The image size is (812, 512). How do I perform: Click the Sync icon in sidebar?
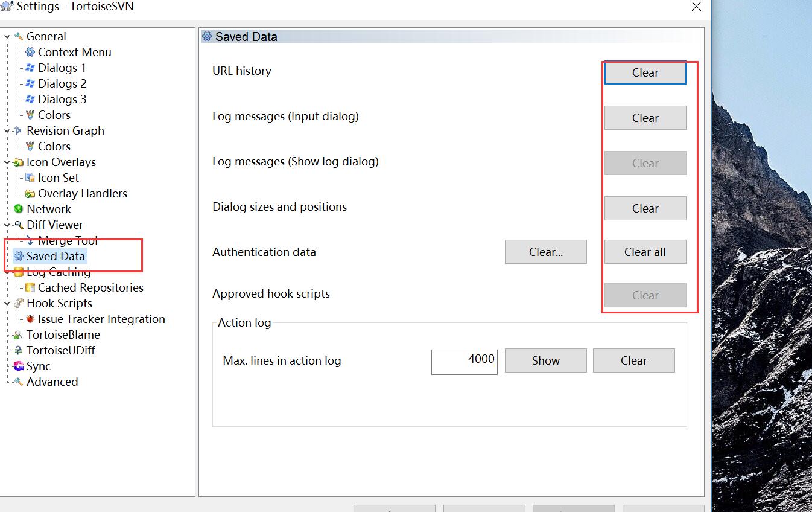(x=19, y=366)
